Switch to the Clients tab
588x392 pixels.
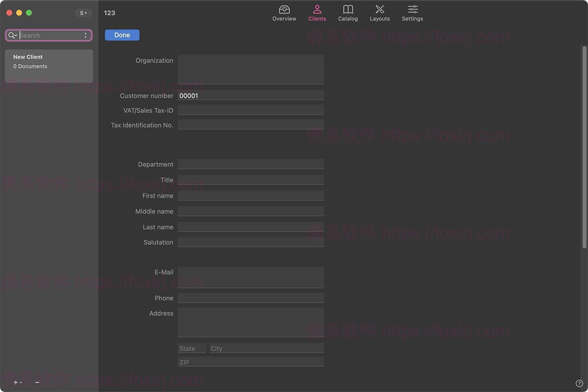pyautogui.click(x=317, y=13)
